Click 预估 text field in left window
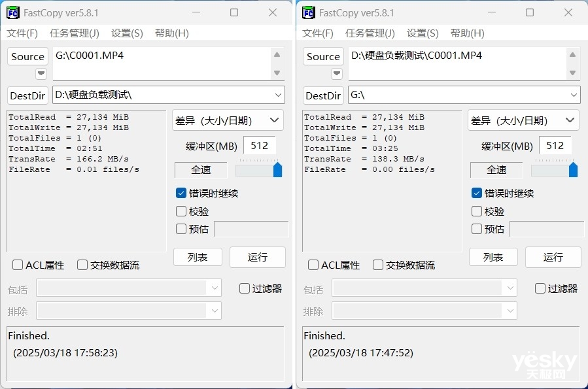 [x=251, y=229]
